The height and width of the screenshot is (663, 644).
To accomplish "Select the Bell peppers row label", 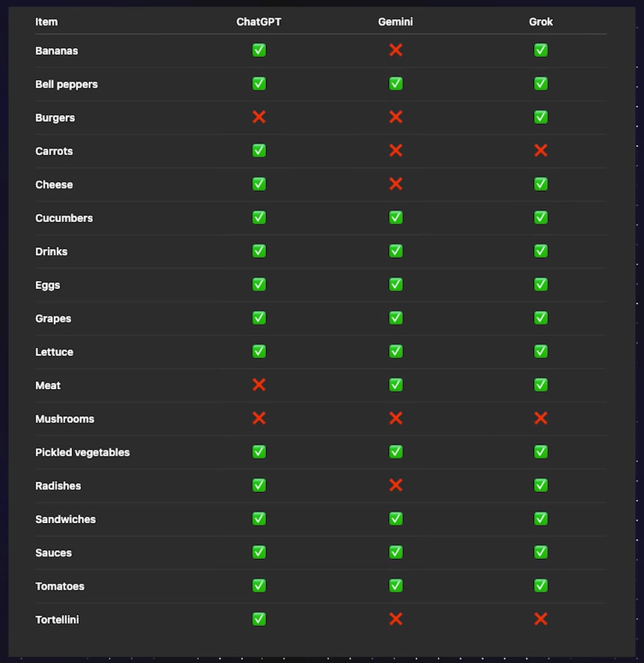I will [x=67, y=84].
